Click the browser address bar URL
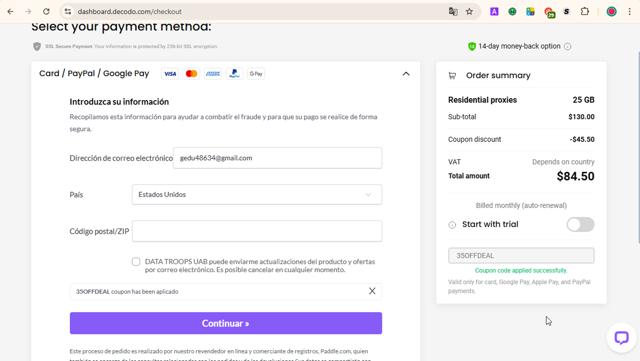 click(129, 11)
